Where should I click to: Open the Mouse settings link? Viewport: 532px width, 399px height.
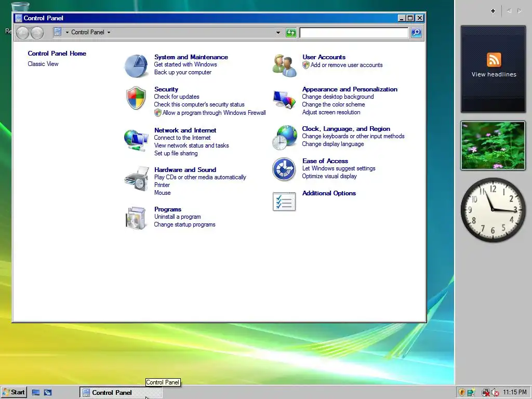[x=162, y=193]
